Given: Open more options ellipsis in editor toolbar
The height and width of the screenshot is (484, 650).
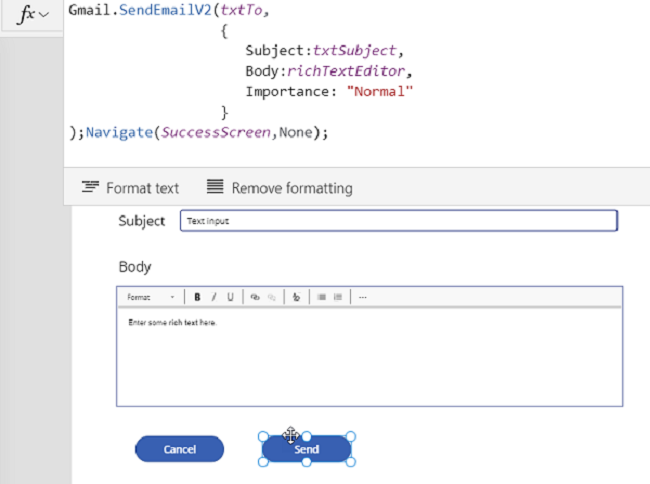Looking at the screenshot, I should pyautogui.click(x=363, y=297).
